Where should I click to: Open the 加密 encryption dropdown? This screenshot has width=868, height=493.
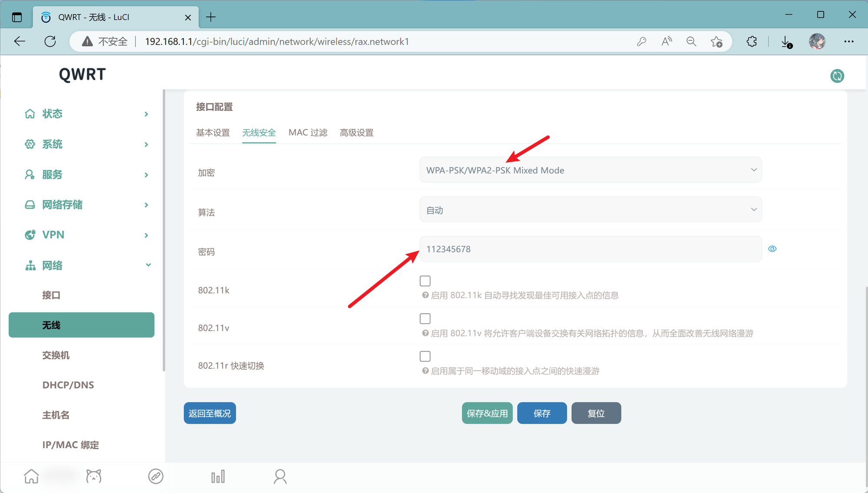(590, 170)
